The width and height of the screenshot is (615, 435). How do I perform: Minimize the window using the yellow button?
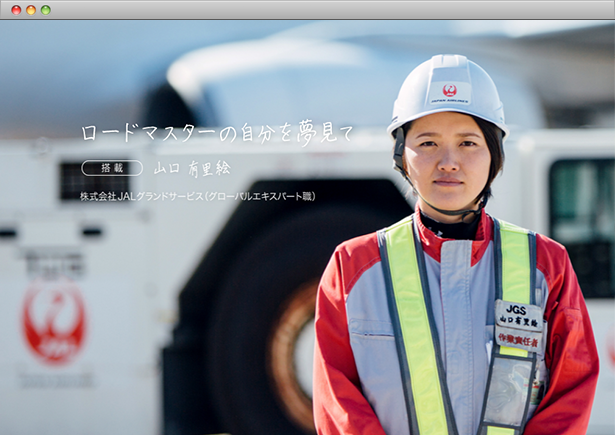(x=31, y=10)
